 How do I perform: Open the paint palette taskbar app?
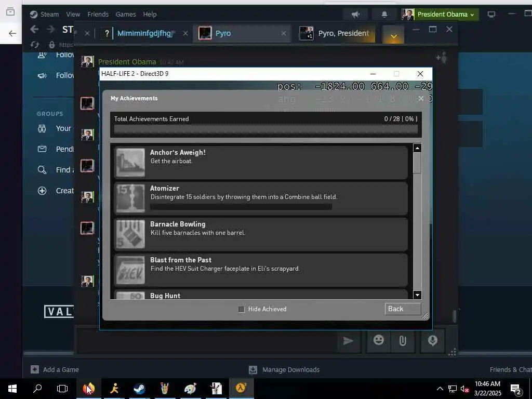190,389
